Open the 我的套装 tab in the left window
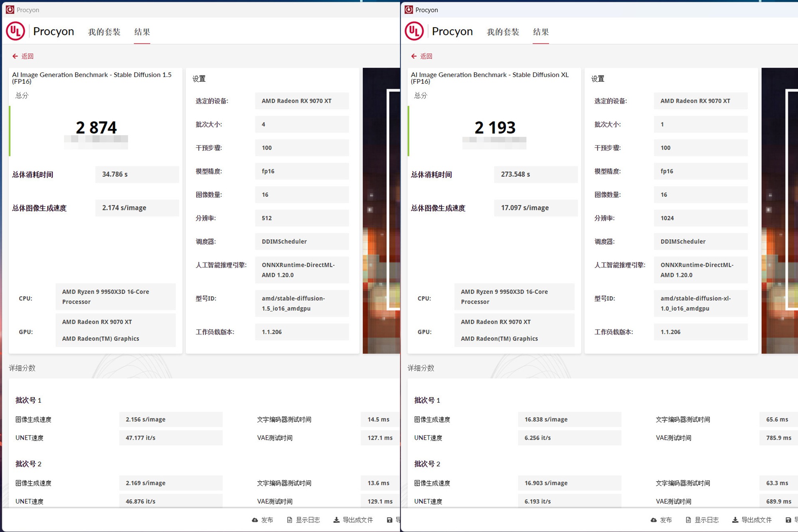The image size is (798, 532). pyautogui.click(x=104, y=32)
